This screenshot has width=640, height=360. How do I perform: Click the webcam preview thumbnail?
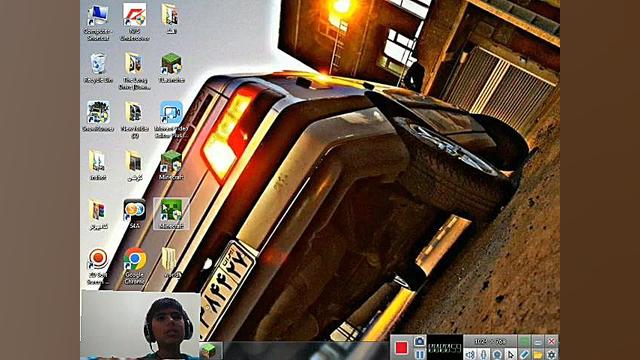[140, 325]
